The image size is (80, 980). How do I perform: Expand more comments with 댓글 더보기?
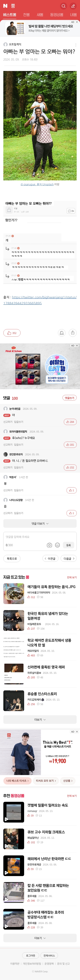click(x=40, y=523)
